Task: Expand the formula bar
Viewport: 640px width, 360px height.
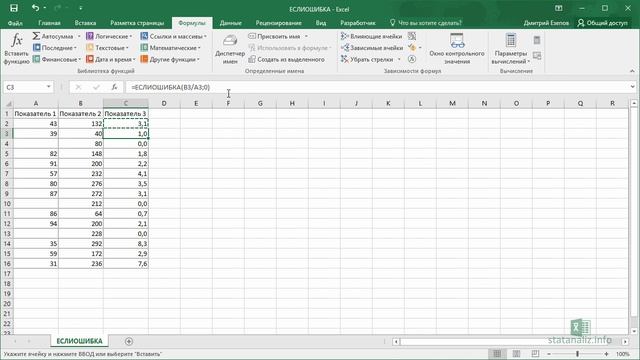Action: 632,87
